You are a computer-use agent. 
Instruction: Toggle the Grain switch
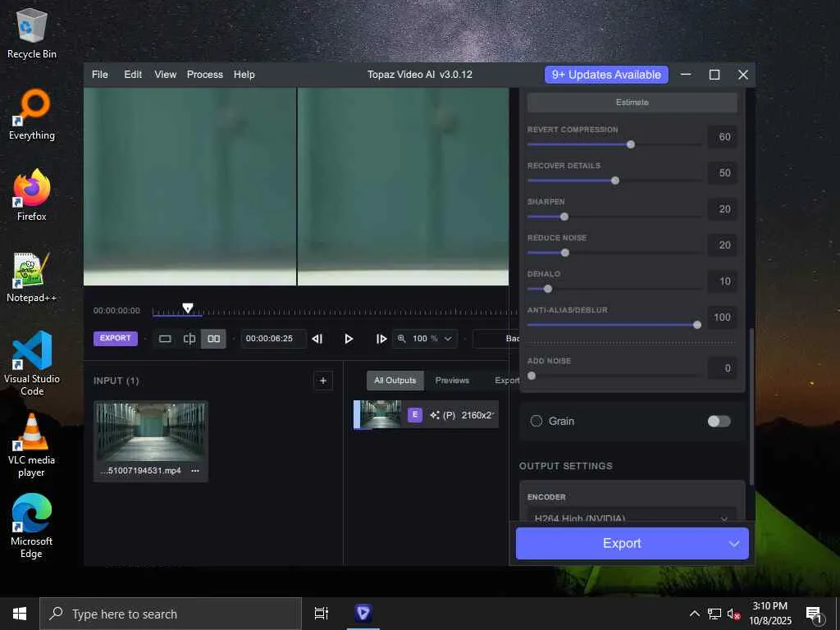pyautogui.click(x=719, y=421)
